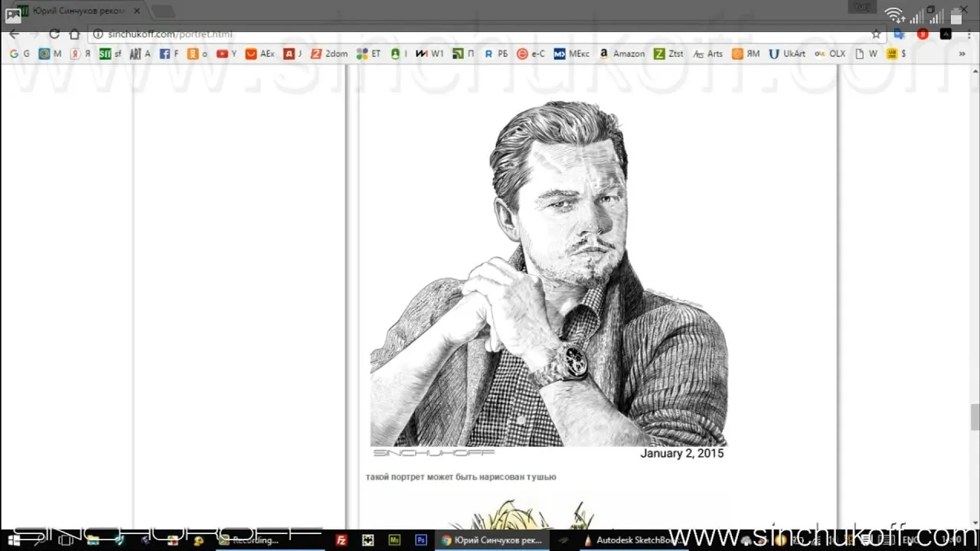
Task: Click the caption такой портрет может быть нарисован тушью
Action: [461, 477]
